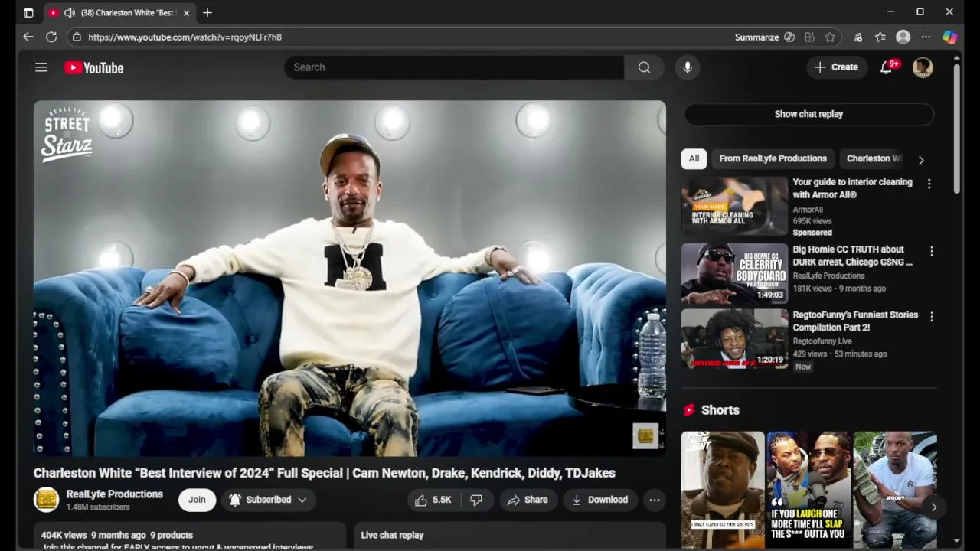980x551 pixels.
Task: Click the channel watermark in video corner
Action: point(645,435)
